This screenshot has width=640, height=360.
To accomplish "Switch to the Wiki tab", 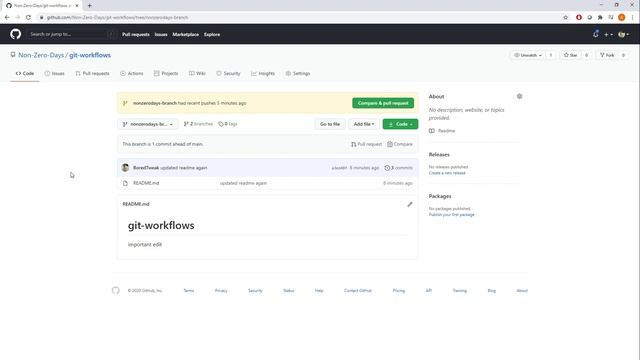I will 197,73.
